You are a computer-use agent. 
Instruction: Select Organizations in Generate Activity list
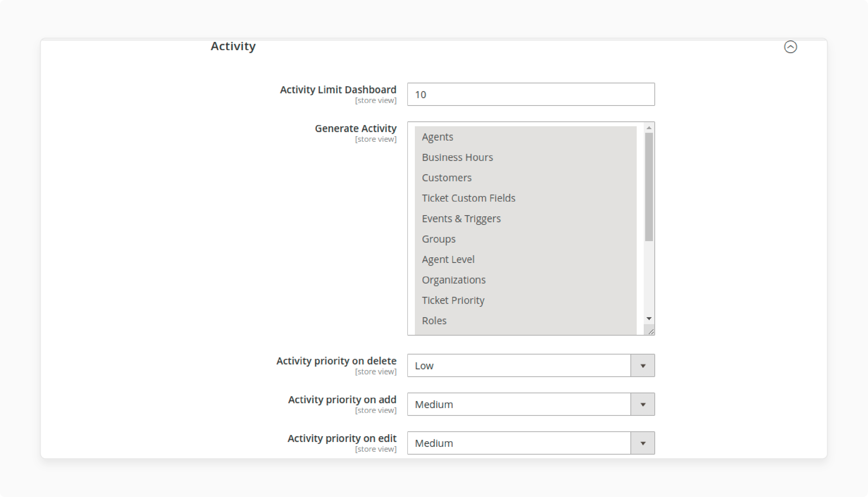point(525,280)
